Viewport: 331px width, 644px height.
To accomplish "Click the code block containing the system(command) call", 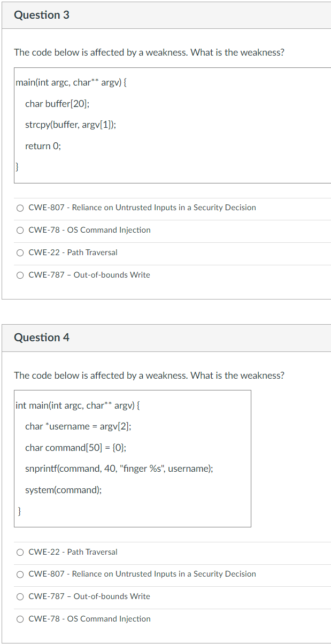I will pyautogui.click(x=132, y=458).
